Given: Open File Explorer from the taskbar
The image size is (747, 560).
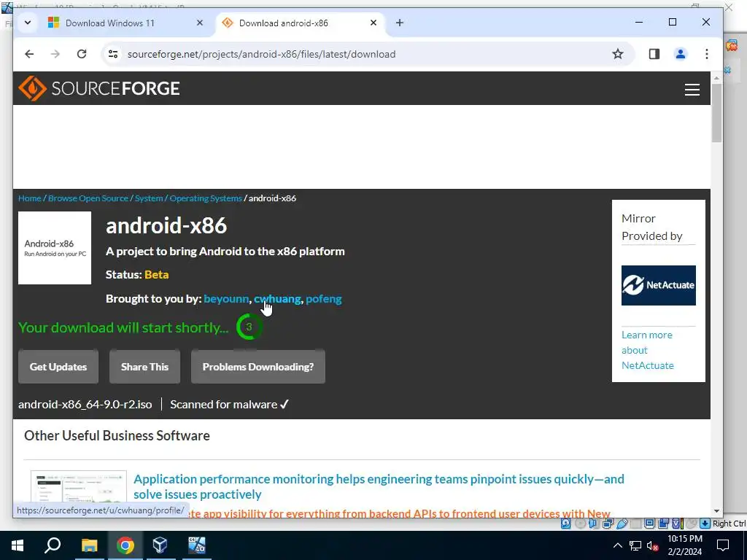Looking at the screenshot, I should 89,545.
